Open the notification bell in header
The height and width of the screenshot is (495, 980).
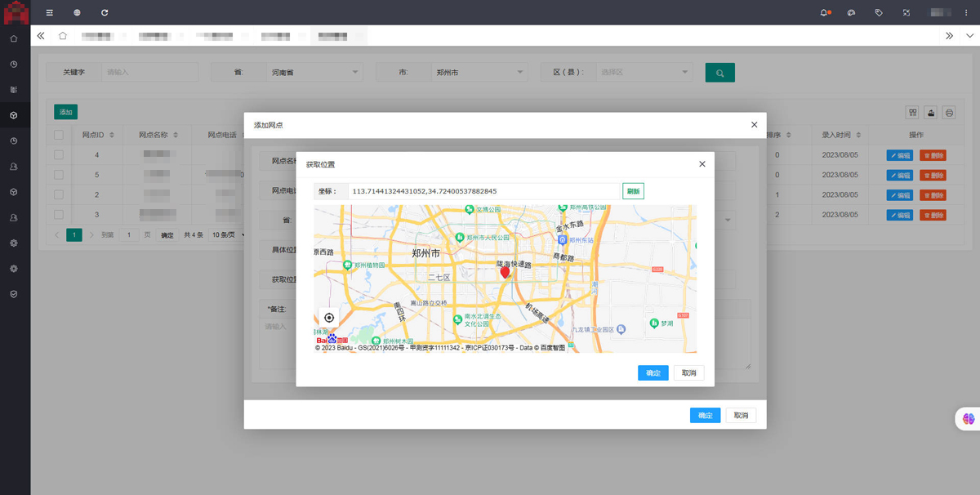coord(824,13)
